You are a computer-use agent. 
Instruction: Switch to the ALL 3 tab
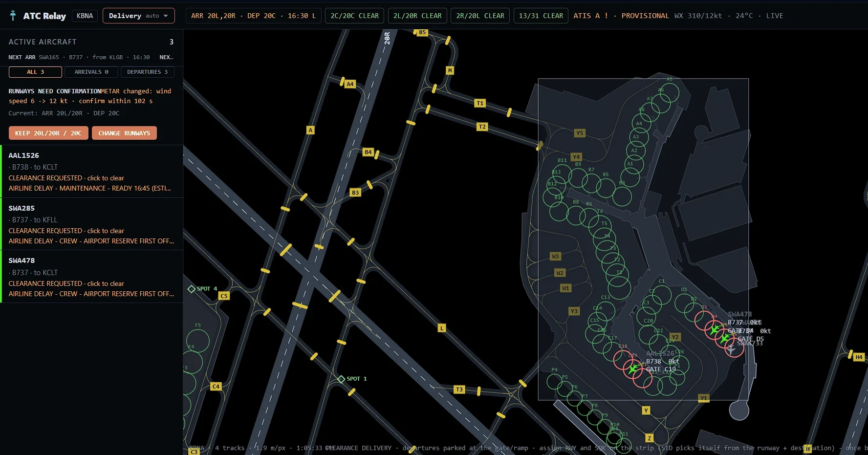pyautogui.click(x=35, y=72)
